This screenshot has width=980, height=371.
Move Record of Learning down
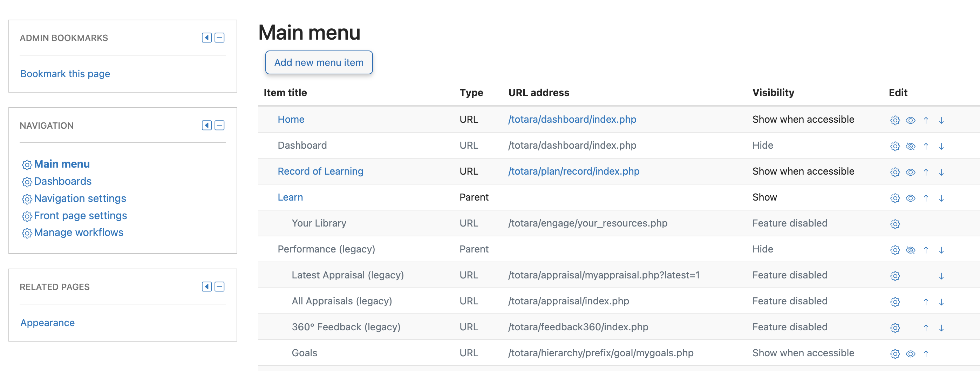click(941, 172)
